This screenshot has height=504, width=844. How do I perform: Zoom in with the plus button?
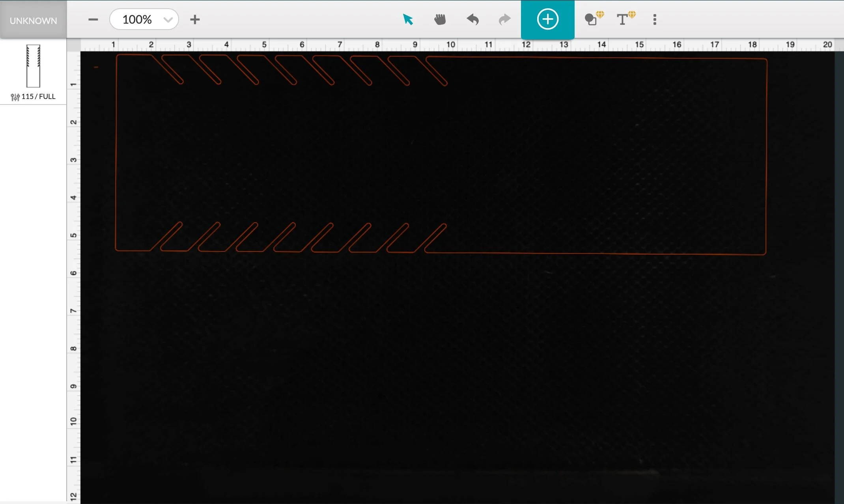click(195, 19)
